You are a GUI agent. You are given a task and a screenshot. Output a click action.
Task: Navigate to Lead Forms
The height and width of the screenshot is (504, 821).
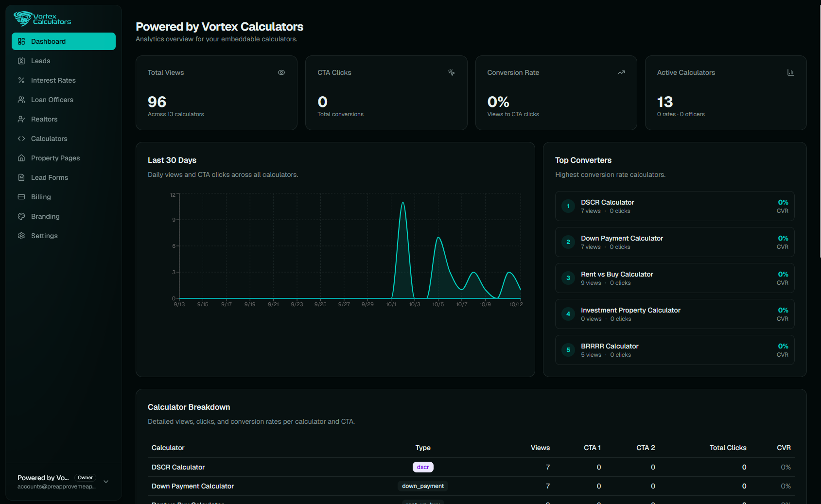pyautogui.click(x=64, y=177)
